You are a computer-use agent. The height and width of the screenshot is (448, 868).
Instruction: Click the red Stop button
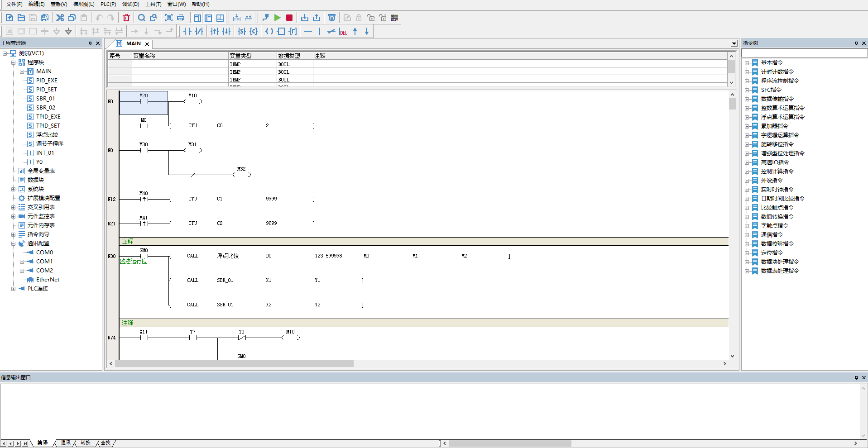[x=289, y=18]
